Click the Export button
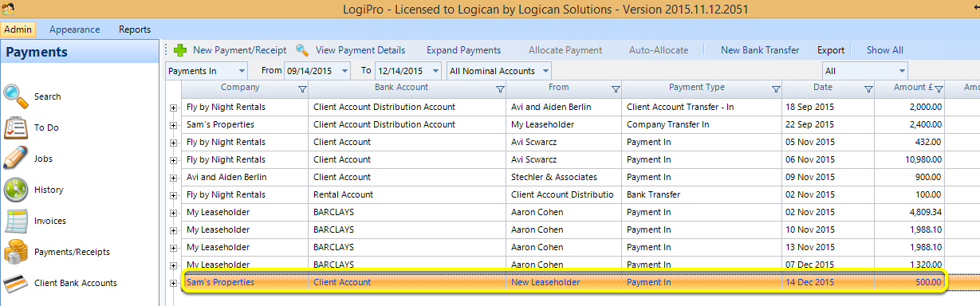The width and height of the screenshot is (980, 306). point(831,50)
